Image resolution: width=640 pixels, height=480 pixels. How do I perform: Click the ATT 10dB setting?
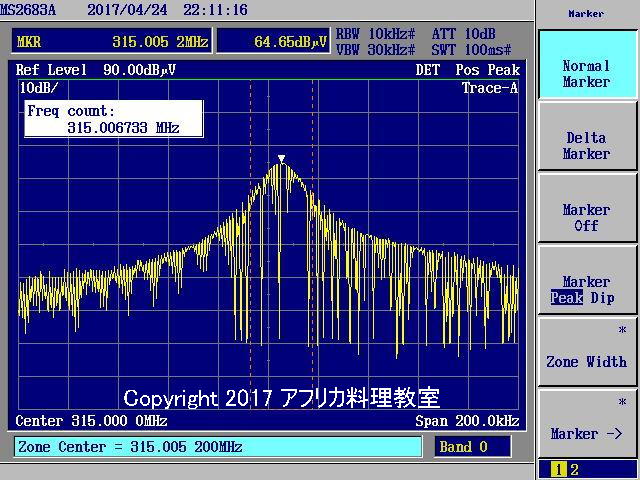click(464, 34)
